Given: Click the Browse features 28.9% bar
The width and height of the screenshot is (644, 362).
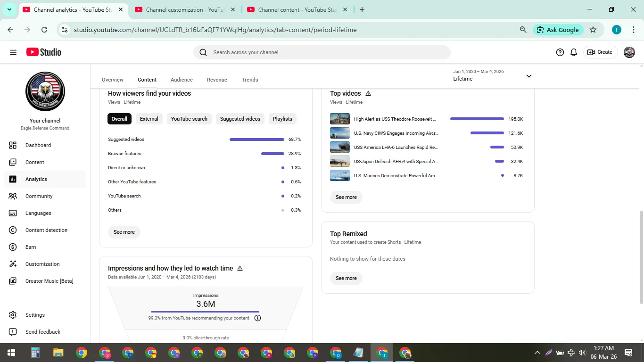Looking at the screenshot, I should tap(272, 154).
